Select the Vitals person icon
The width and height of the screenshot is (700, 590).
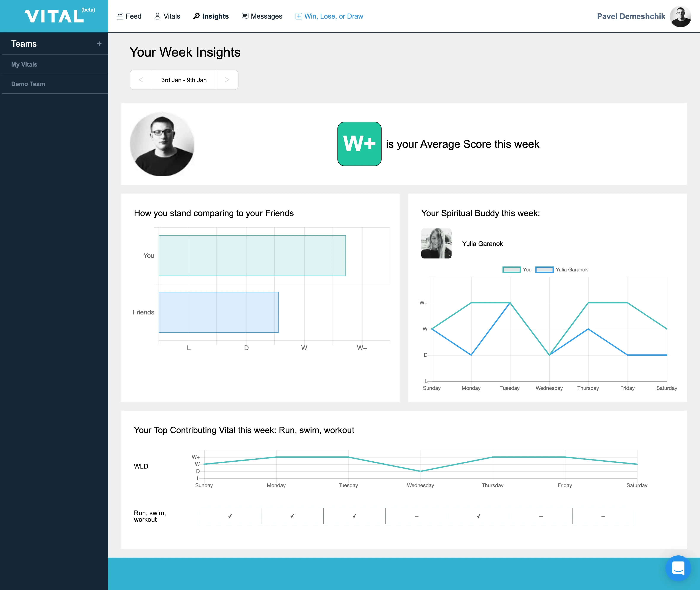157,16
